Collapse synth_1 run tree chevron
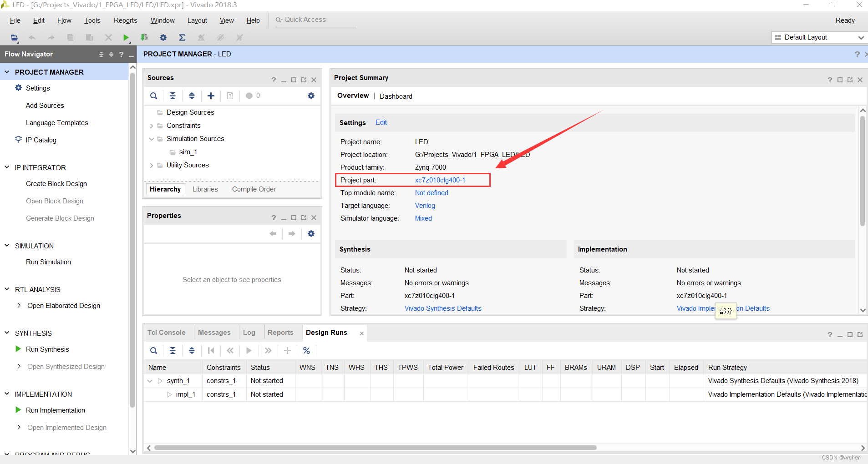868x464 pixels. coord(150,381)
